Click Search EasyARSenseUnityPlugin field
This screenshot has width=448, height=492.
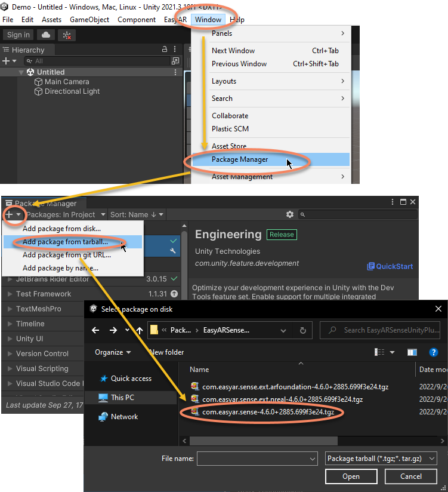(380, 330)
